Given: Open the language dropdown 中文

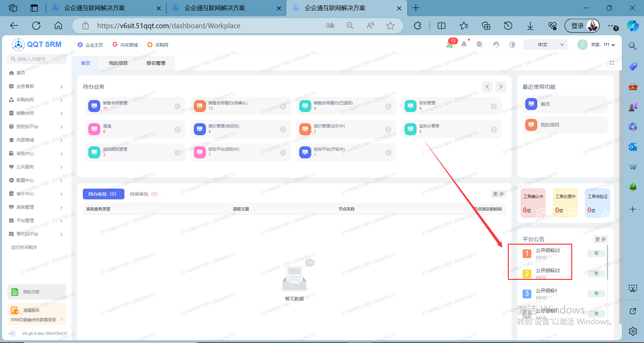Looking at the screenshot, I should coord(546,45).
